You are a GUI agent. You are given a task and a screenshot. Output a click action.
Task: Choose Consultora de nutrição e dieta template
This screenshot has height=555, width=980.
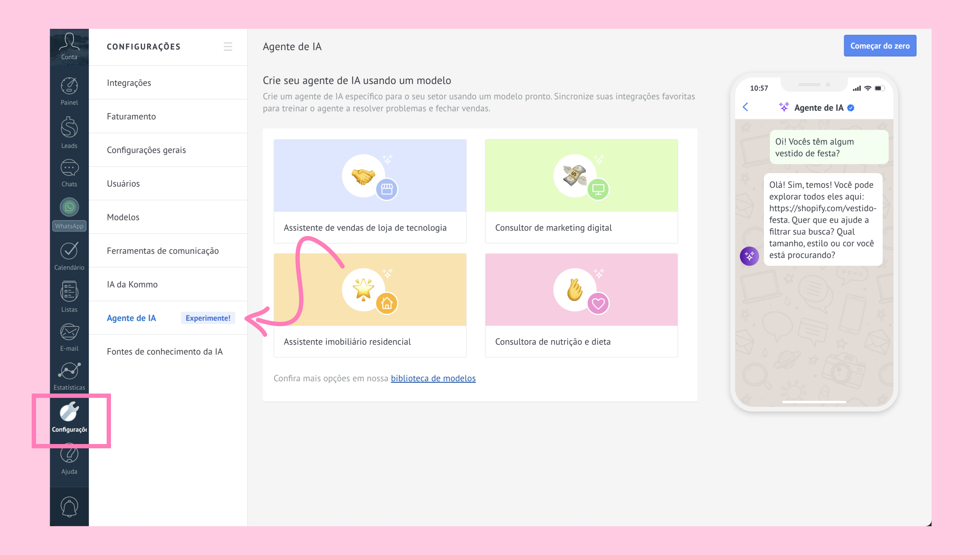pos(581,305)
